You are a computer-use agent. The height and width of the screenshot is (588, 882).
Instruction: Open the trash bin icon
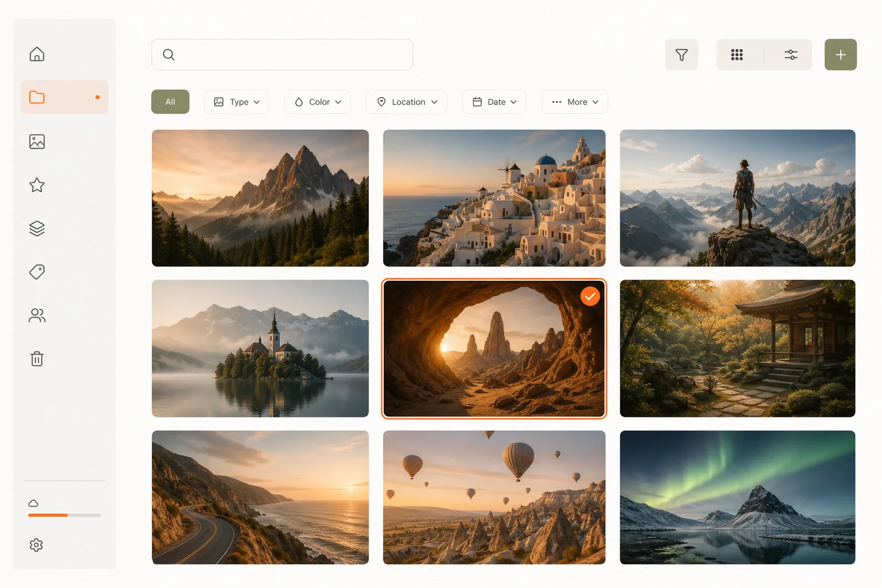coord(37,359)
